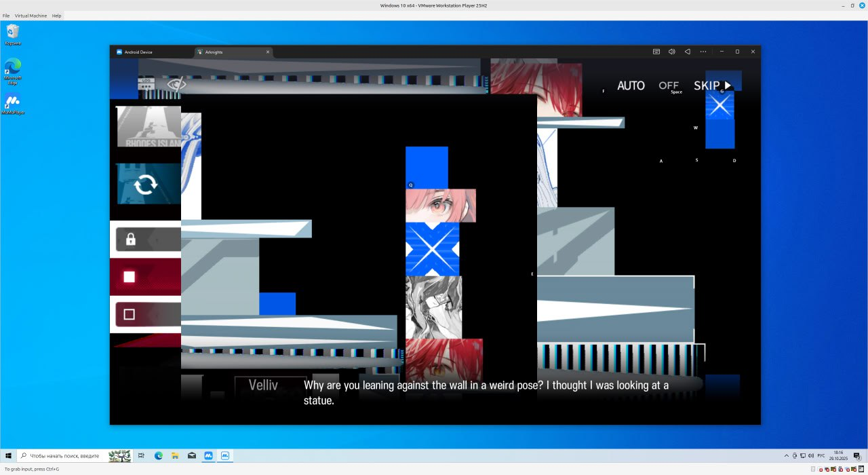This screenshot has height=475, width=868.
Task: Select the Recycle Bin desktop icon
Action: pos(13,35)
